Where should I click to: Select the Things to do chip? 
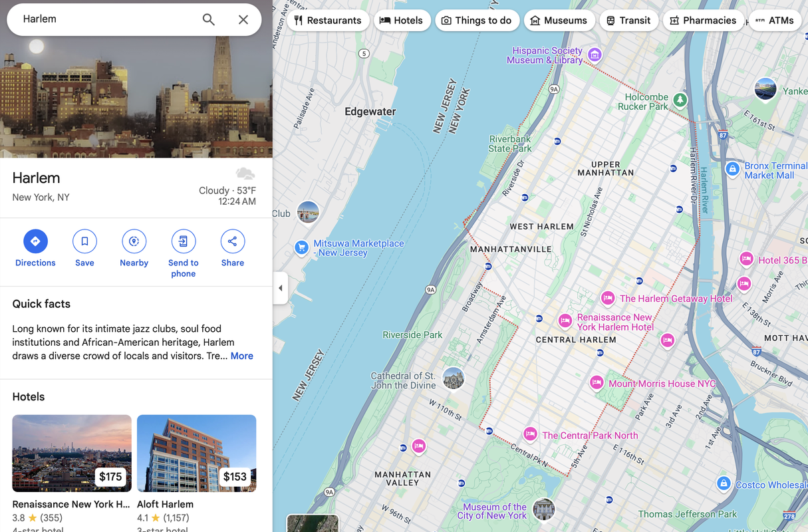(477, 20)
